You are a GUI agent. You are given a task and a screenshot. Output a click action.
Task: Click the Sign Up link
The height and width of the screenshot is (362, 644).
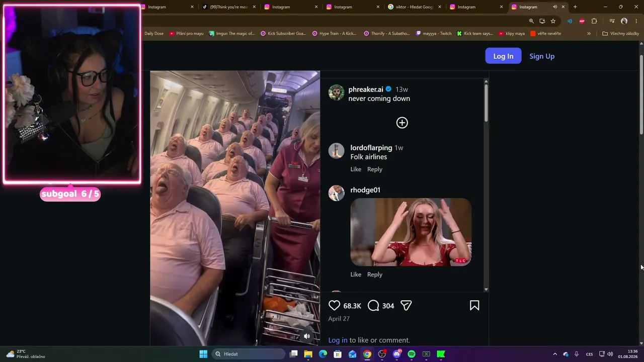(x=542, y=56)
